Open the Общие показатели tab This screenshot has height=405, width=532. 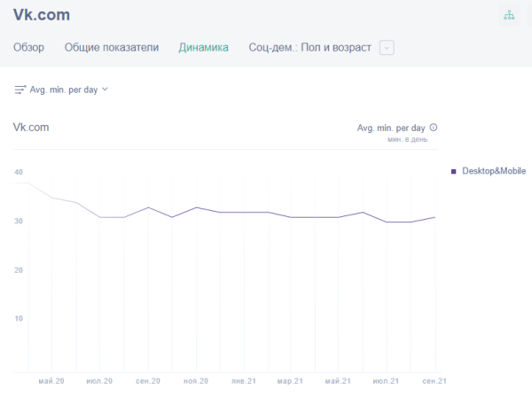pyautogui.click(x=112, y=48)
